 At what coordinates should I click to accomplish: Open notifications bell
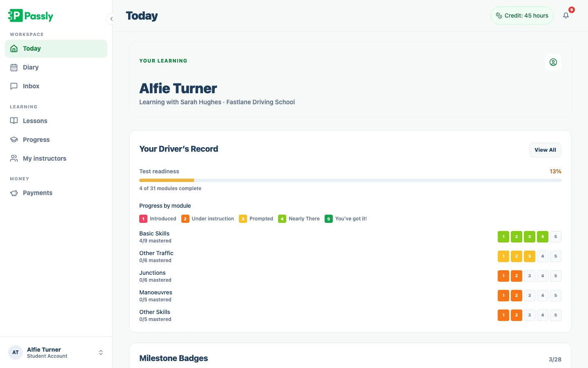566,16
